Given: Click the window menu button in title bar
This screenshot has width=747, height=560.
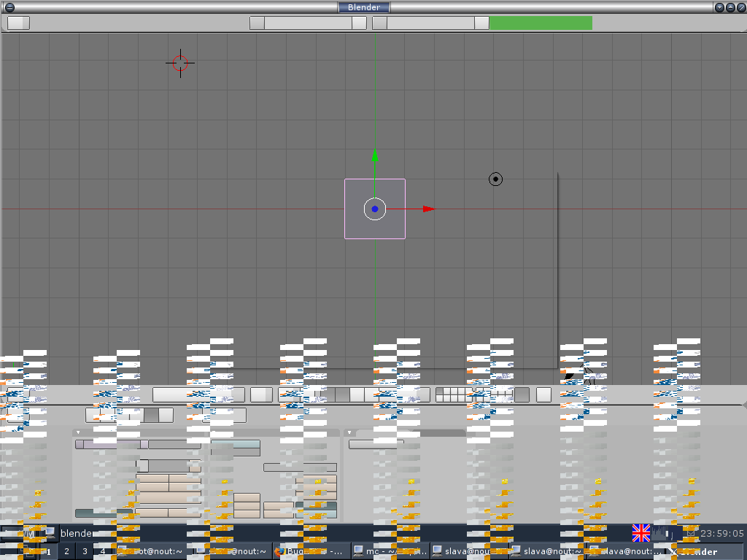Looking at the screenshot, I should pos(9,7).
